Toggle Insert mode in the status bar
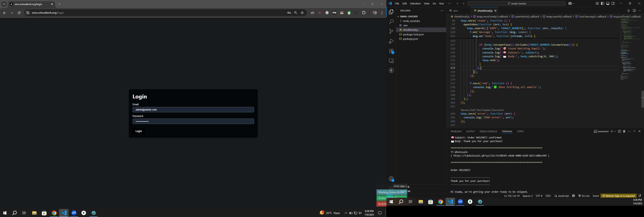 (596, 196)
